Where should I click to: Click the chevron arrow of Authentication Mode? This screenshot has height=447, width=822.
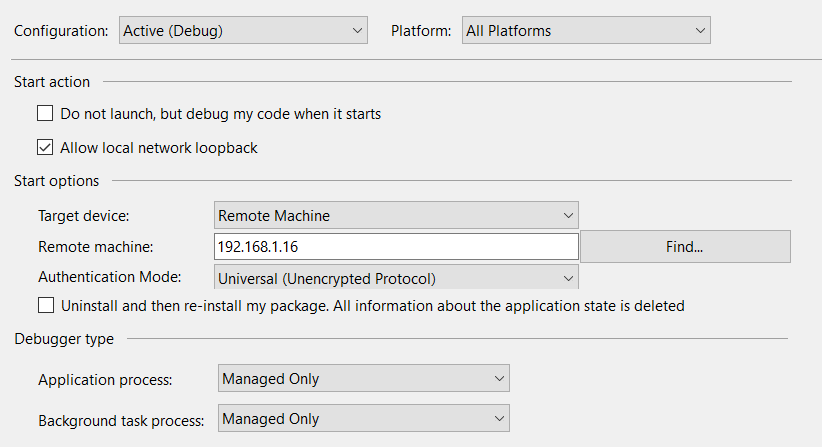(x=568, y=278)
